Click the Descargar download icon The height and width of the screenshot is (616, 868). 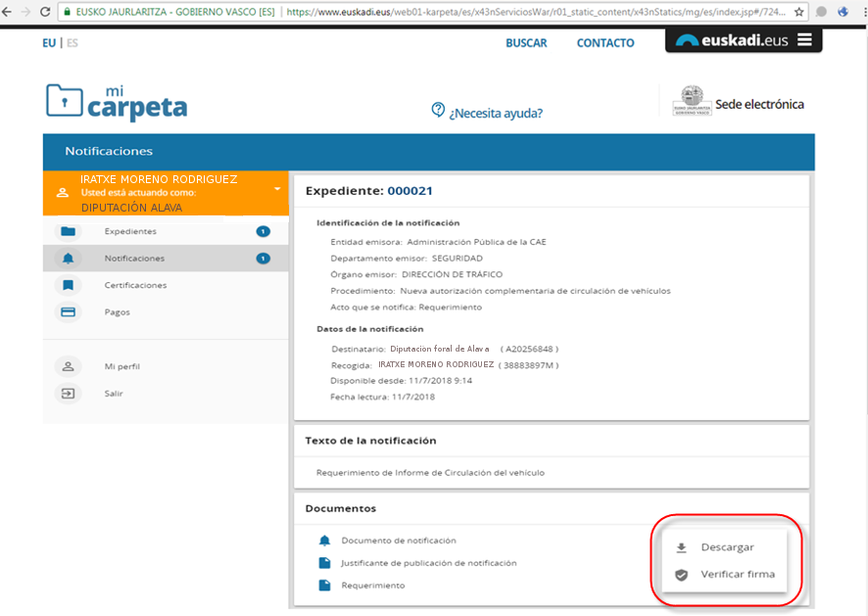click(680, 546)
